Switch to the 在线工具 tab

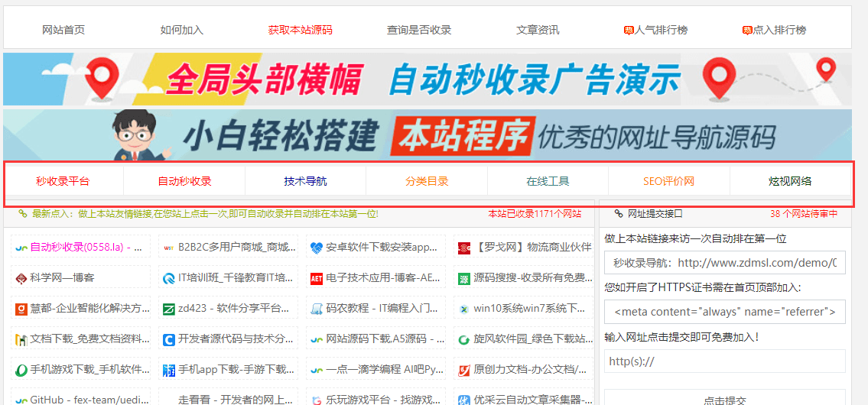point(548,182)
